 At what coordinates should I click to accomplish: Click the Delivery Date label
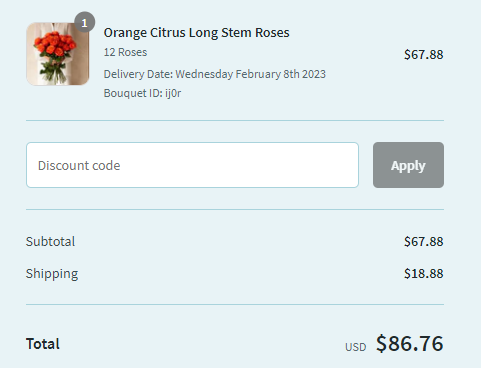coord(138,74)
